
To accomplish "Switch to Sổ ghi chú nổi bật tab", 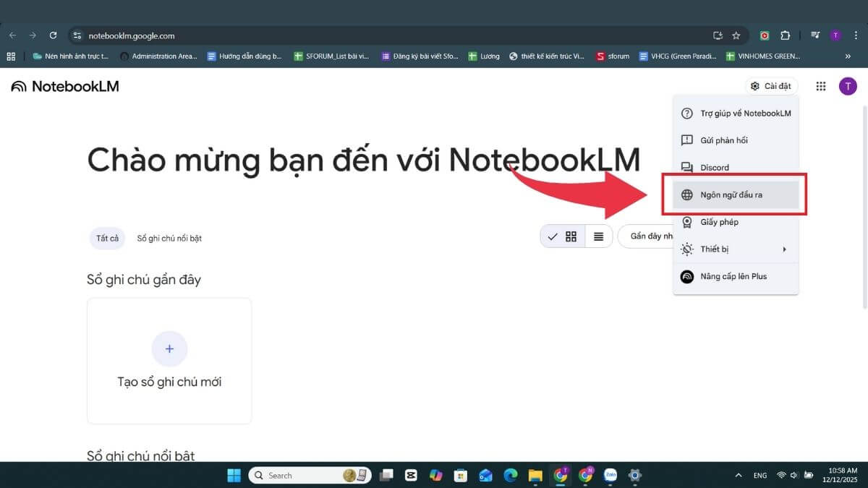I will (170, 238).
